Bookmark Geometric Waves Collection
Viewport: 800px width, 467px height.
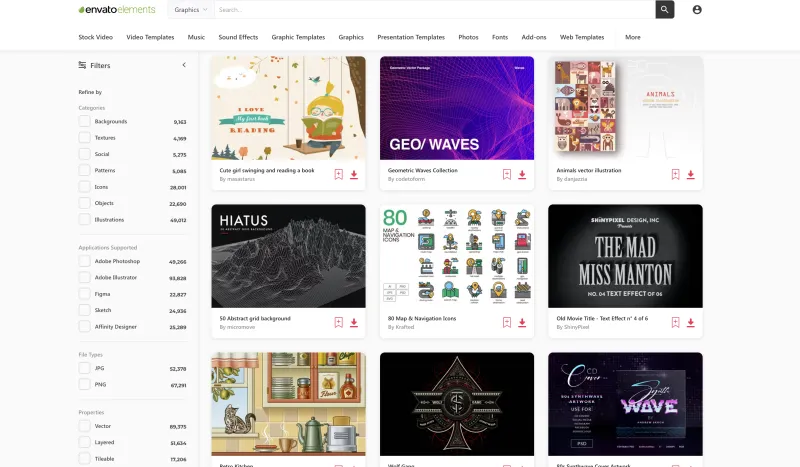[507, 175]
